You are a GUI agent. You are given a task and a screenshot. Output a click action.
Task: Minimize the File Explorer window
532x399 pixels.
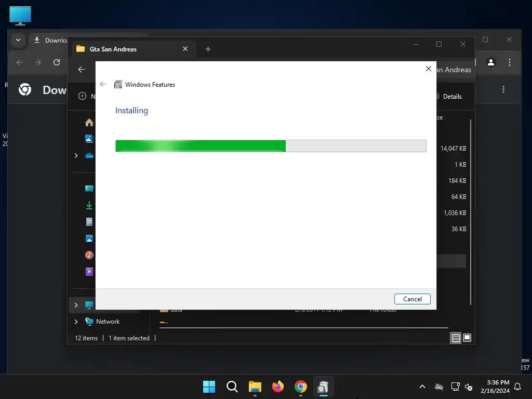tap(416, 45)
